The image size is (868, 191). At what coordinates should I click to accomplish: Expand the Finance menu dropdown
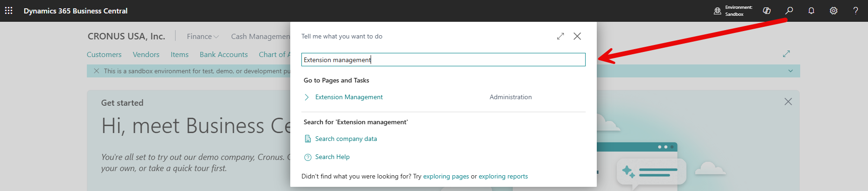click(202, 36)
